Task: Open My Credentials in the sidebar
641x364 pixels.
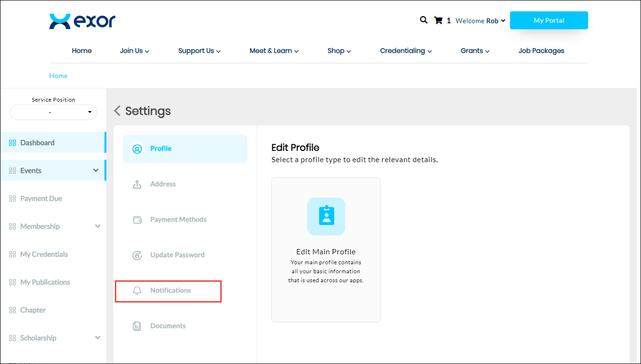Action: coord(44,254)
